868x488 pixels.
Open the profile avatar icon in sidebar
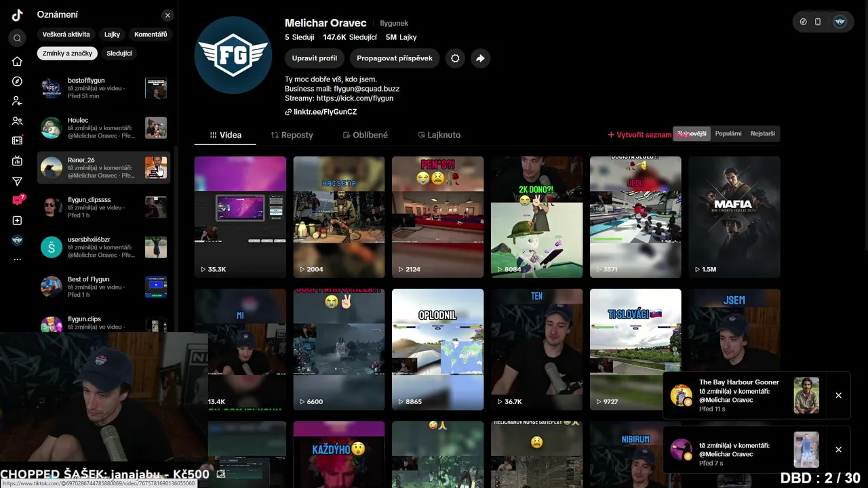coord(18,240)
